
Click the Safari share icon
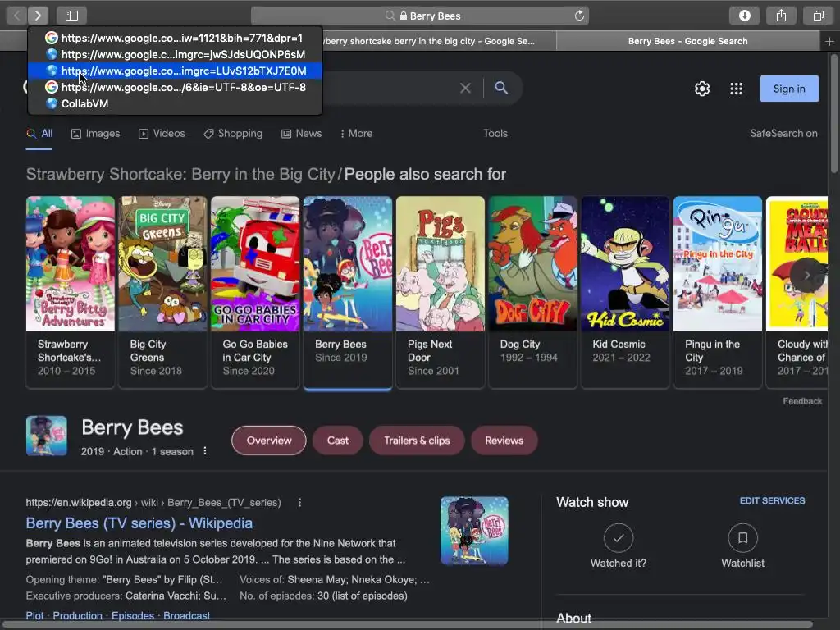[781, 16]
